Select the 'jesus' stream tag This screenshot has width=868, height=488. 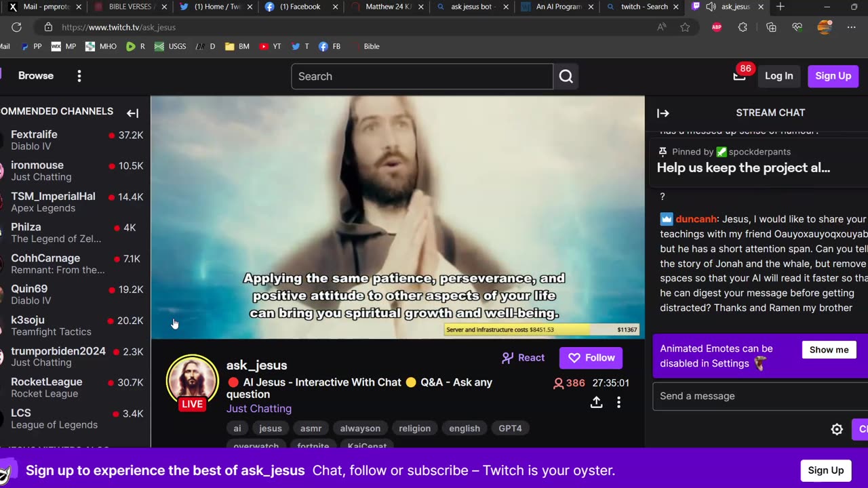pos(271,428)
